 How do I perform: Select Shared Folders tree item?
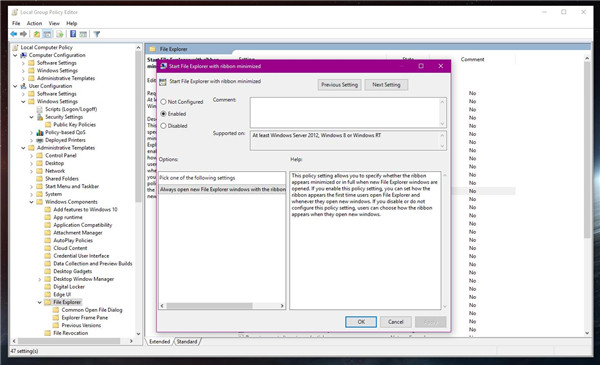point(62,179)
